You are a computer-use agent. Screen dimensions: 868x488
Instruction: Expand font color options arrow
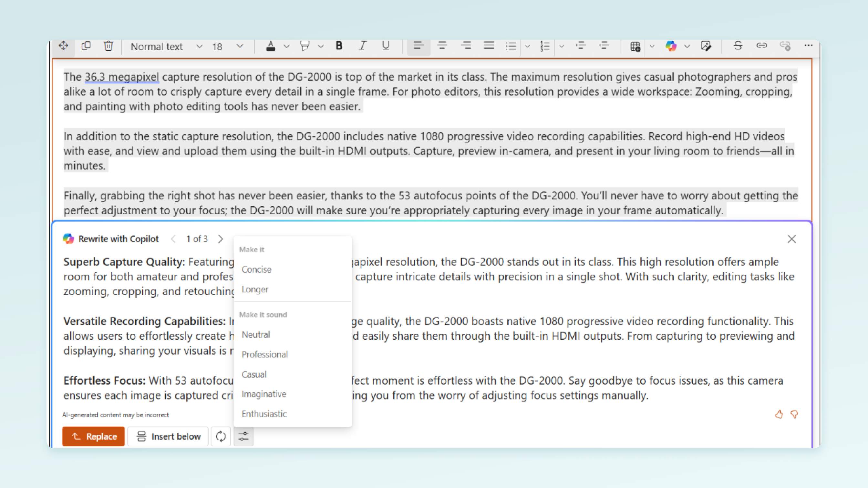point(286,46)
